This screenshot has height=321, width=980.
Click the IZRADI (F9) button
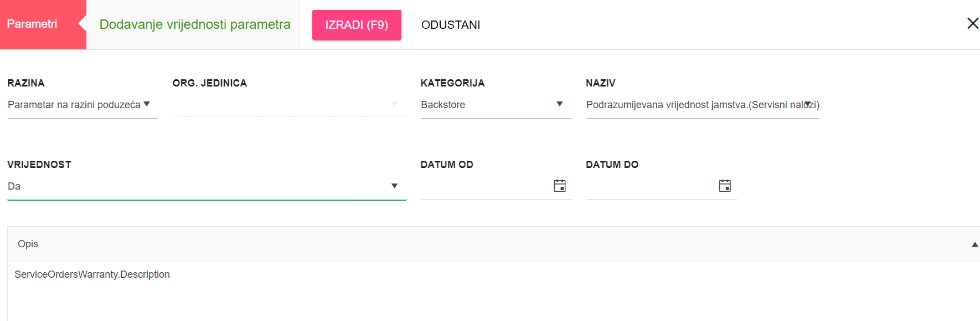(357, 25)
